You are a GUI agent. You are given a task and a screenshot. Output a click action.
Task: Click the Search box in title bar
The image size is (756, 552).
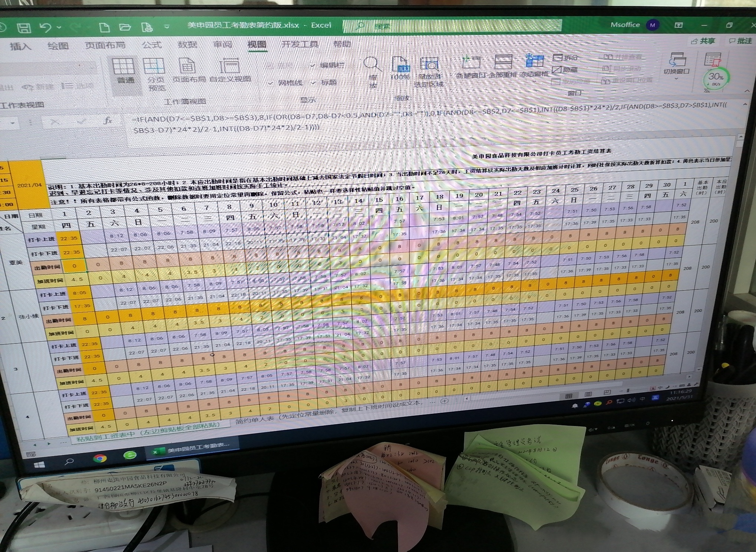coord(452,26)
